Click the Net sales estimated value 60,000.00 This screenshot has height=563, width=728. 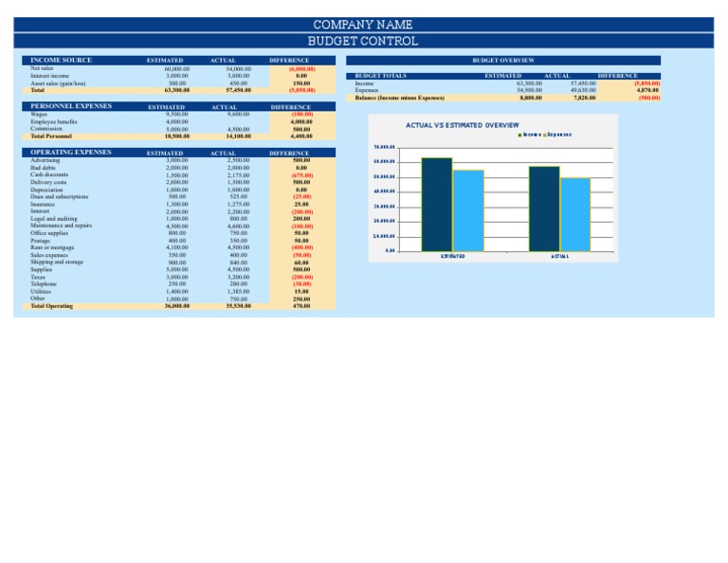[177, 68]
